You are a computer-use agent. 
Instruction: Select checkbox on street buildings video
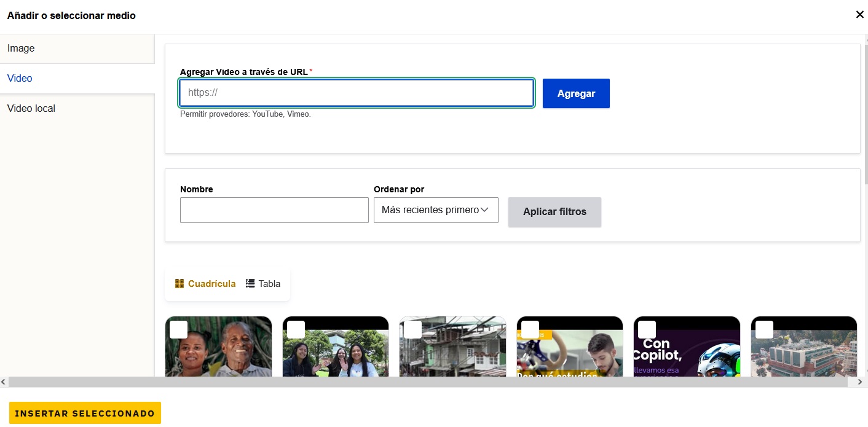(412, 330)
